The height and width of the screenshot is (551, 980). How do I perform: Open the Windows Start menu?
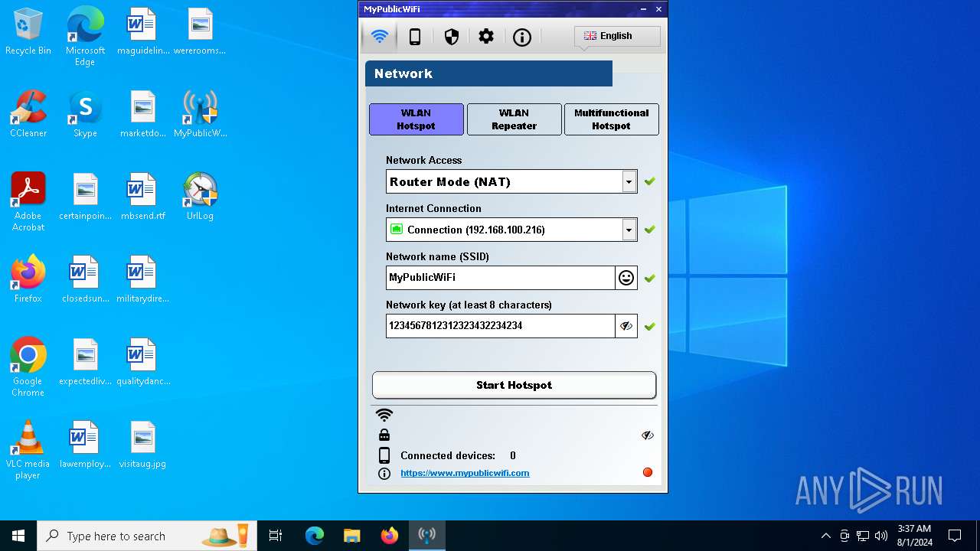pyautogui.click(x=18, y=536)
